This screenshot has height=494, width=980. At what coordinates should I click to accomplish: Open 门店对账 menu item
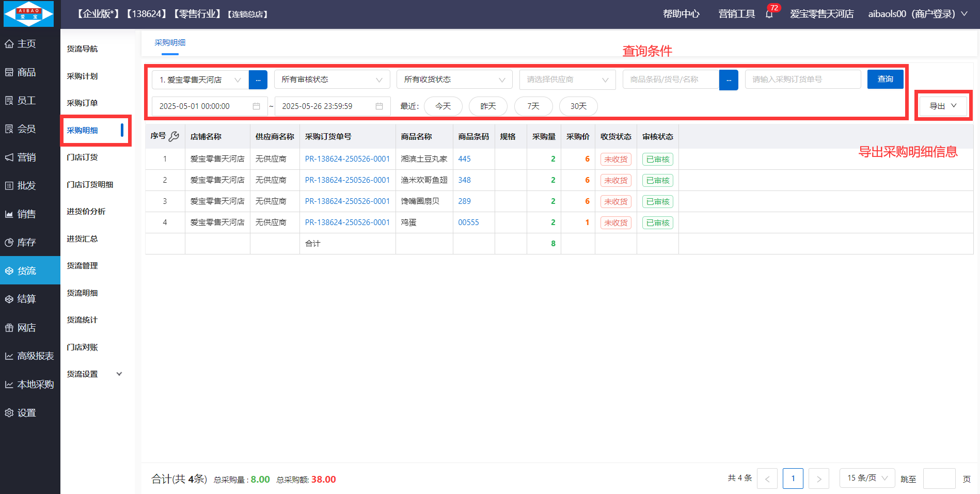pyautogui.click(x=82, y=347)
